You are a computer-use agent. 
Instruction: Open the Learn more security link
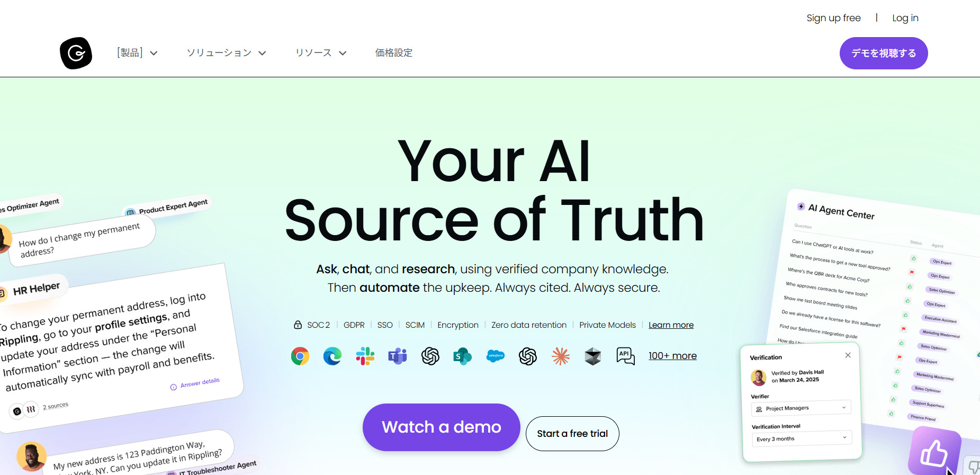click(x=671, y=325)
